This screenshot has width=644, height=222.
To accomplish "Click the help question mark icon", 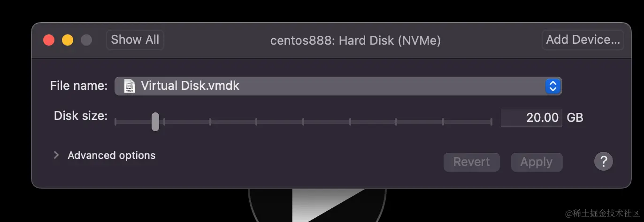I will [x=603, y=162].
